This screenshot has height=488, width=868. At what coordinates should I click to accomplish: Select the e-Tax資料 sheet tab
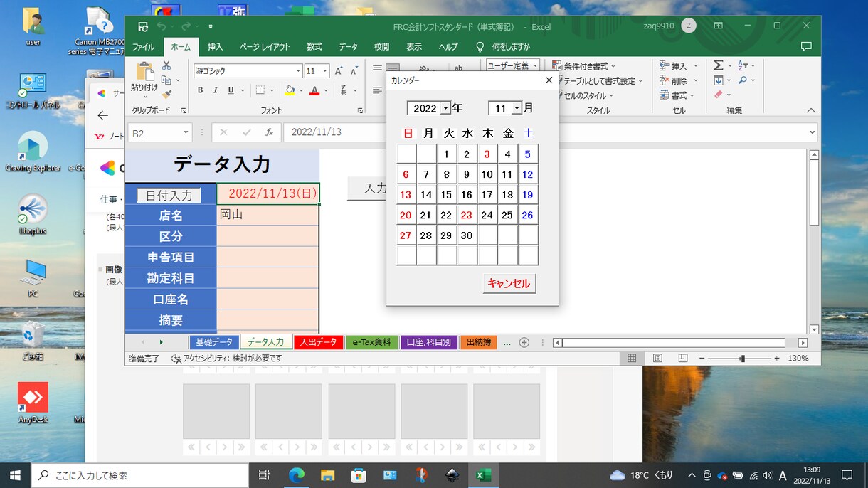coord(372,342)
